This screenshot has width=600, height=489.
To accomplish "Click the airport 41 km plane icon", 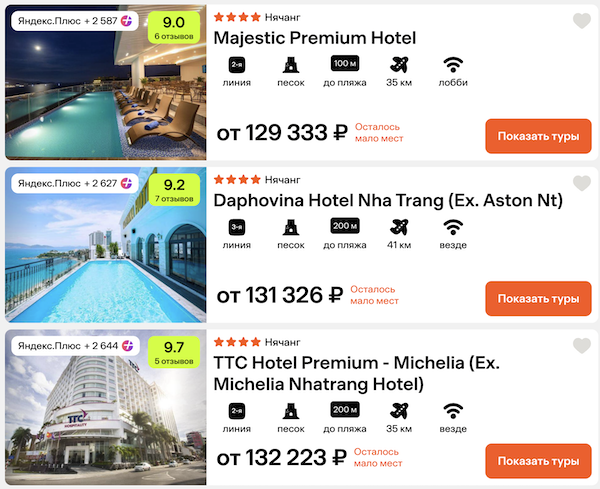I will 399,227.
